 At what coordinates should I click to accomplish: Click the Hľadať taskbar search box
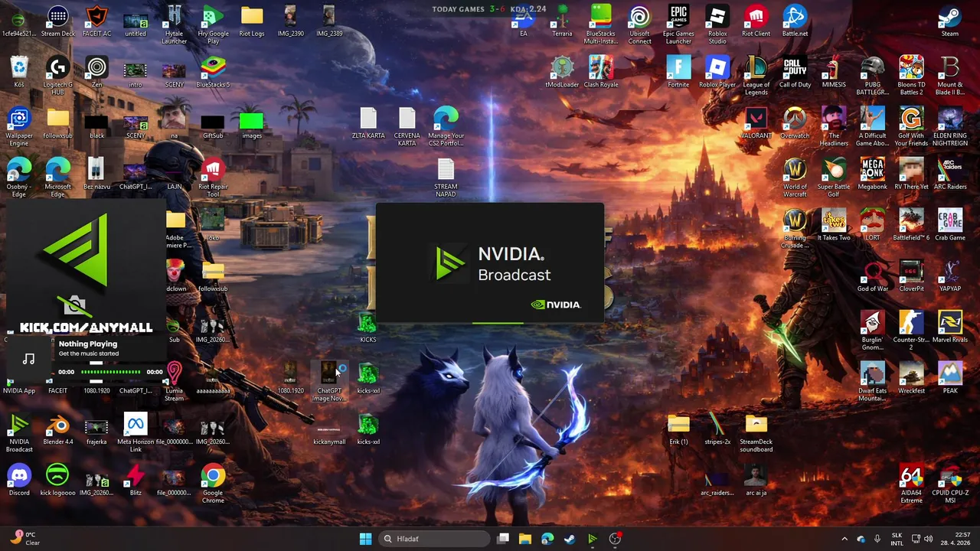coord(434,539)
